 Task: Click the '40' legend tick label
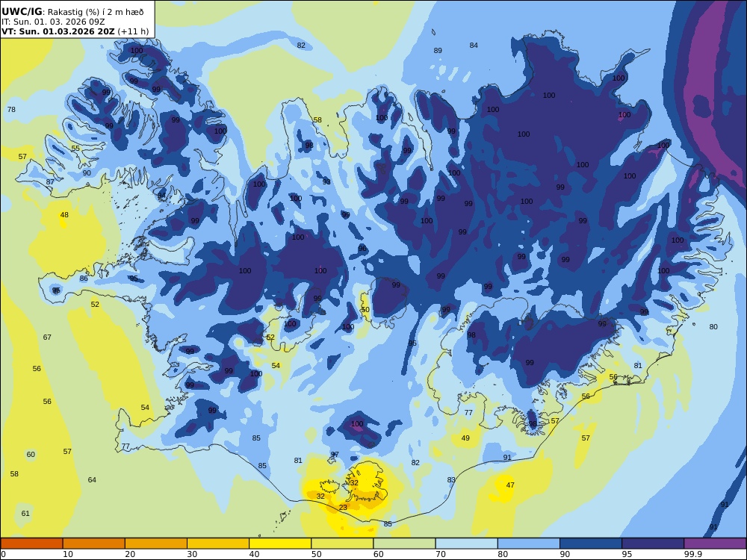coord(254,554)
